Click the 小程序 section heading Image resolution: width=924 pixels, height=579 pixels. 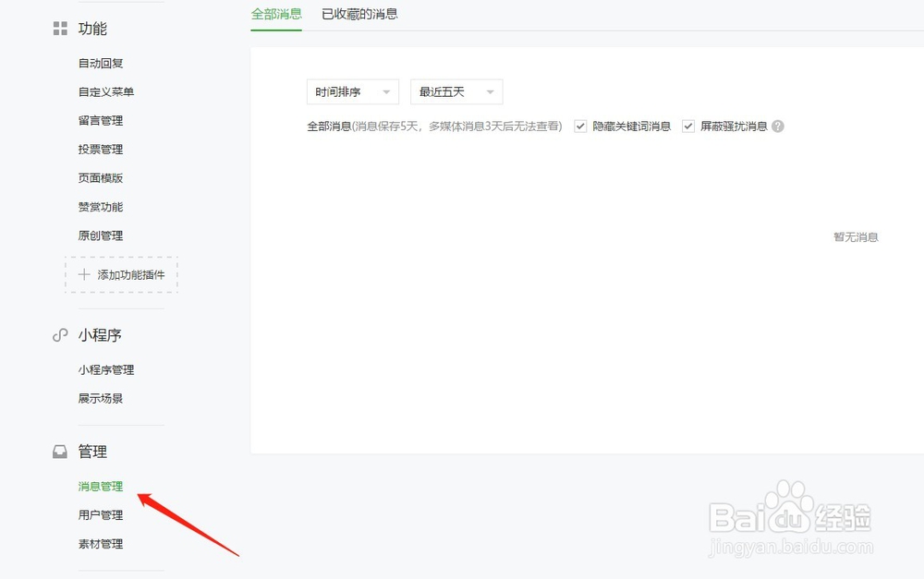[100, 335]
